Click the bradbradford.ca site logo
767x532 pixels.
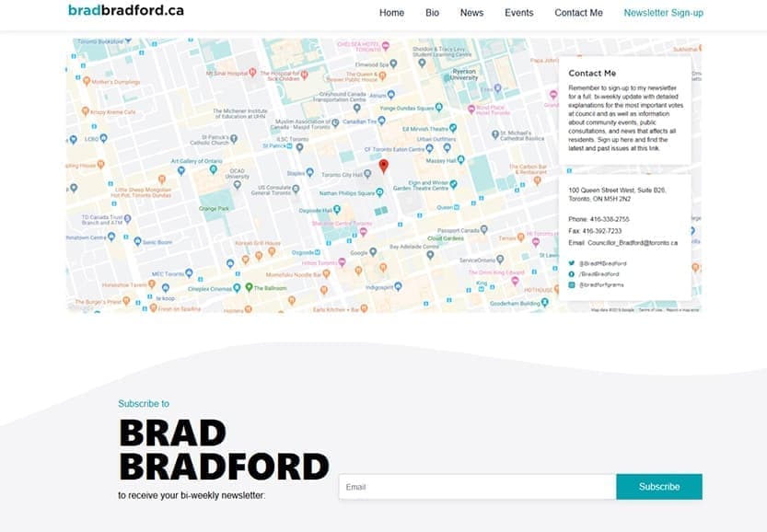(126, 10)
